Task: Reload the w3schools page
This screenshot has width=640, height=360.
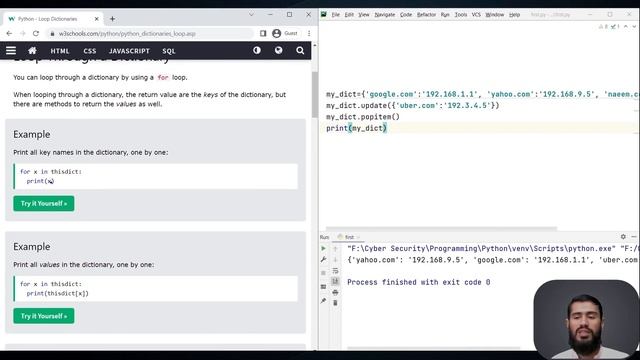Action: coord(36,33)
